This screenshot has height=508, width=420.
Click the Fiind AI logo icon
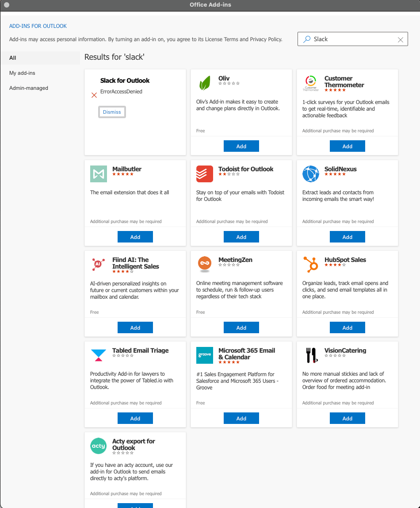tap(98, 264)
